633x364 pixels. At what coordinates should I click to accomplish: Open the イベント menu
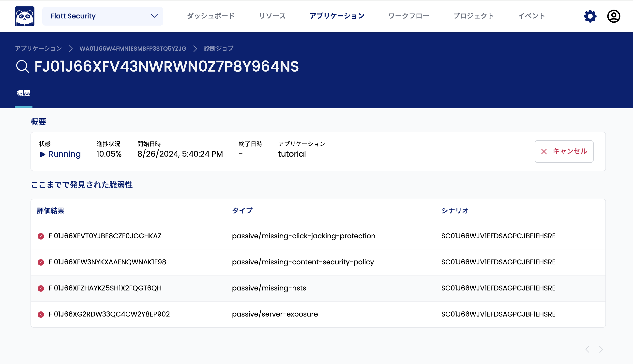click(x=531, y=16)
